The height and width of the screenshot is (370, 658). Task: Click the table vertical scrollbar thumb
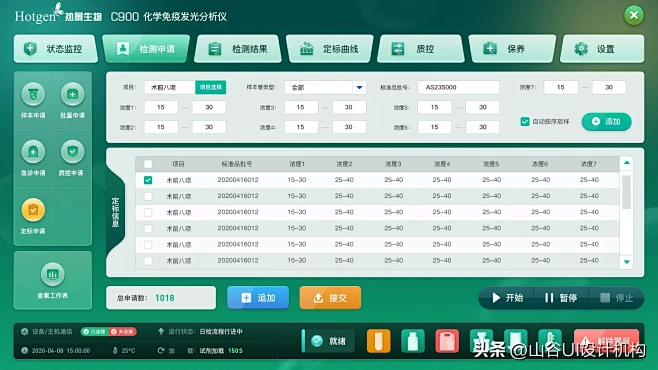click(627, 192)
